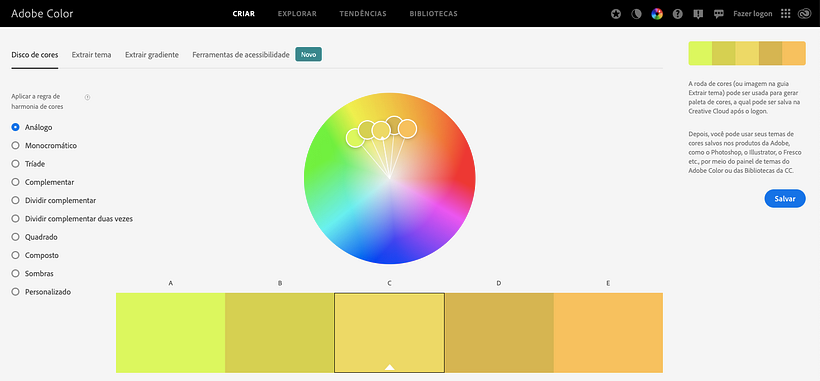Click the harmony rule info icon

[x=87, y=97]
